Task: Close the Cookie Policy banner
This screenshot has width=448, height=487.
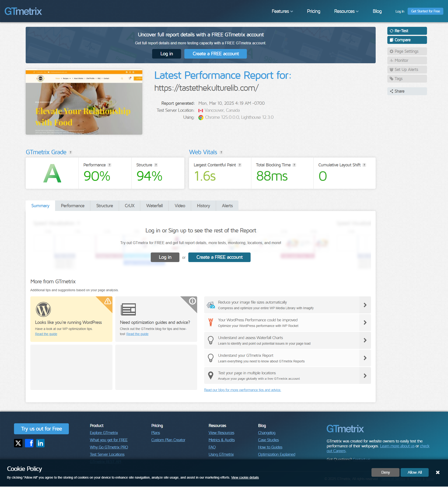Action: point(437,473)
